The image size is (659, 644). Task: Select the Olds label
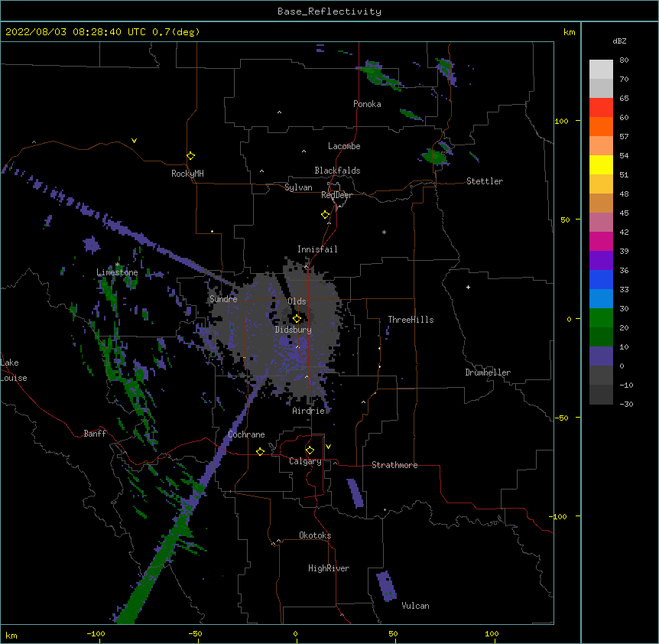click(x=297, y=301)
